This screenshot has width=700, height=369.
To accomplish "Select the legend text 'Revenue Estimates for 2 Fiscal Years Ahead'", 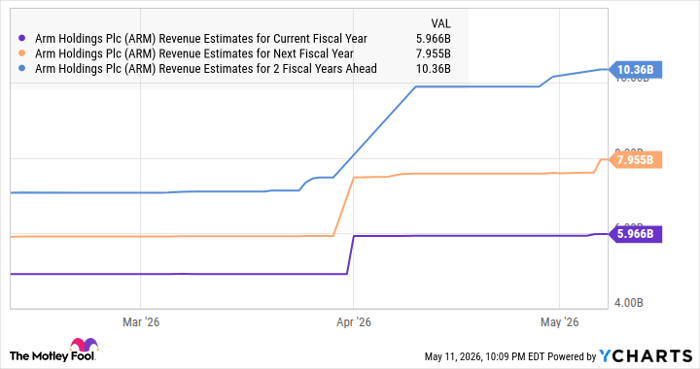I will [x=268, y=69].
